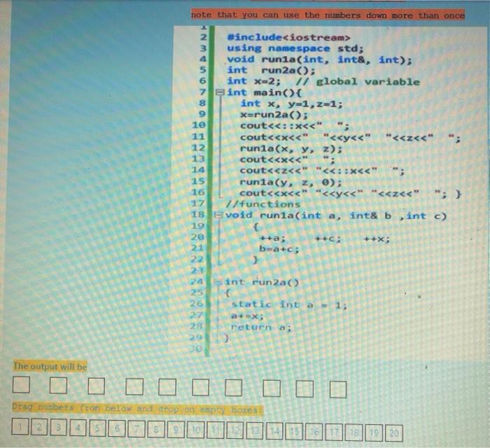490x448 pixels.
Task: Click the first empty output answer box
Action: tap(21, 384)
